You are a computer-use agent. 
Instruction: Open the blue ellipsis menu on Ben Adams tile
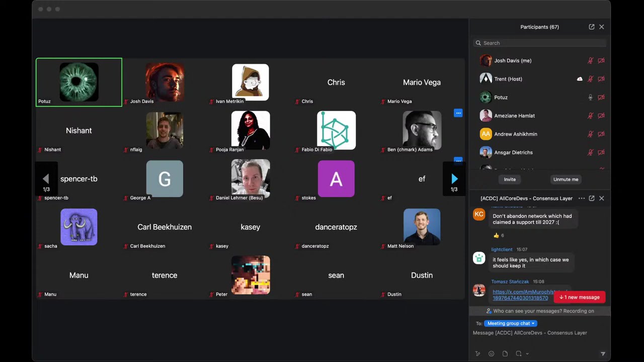tap(458, 113)
